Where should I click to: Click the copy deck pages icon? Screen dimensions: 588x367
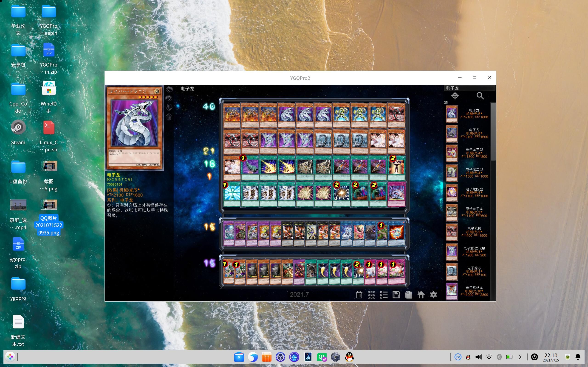pos(408,295)
